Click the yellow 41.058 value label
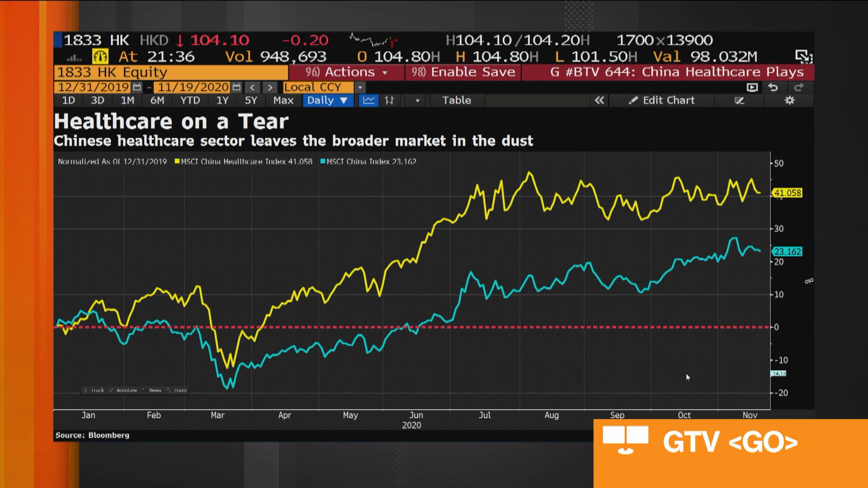Image resolution: width=868 pixels, height=488 pixels. (787, 193)
